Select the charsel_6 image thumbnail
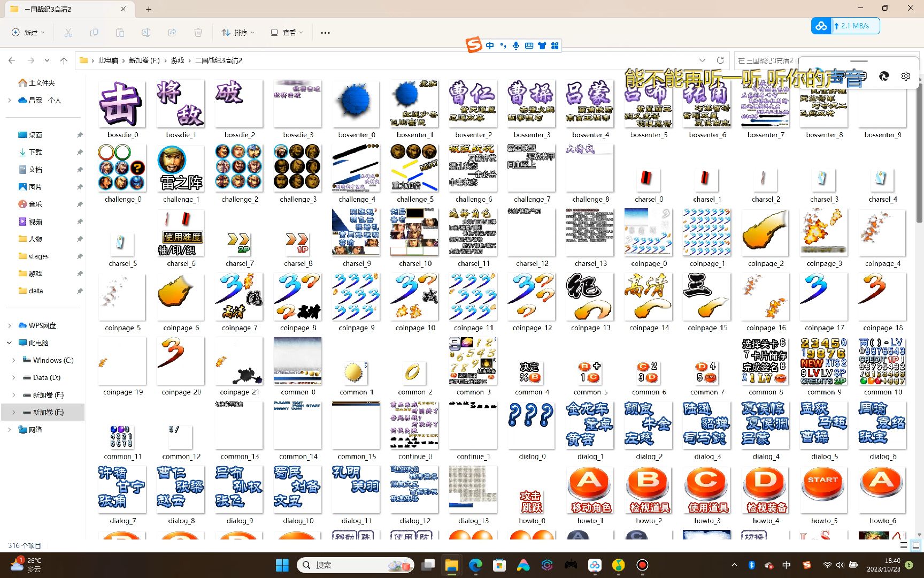 click(x=181, y=233)
